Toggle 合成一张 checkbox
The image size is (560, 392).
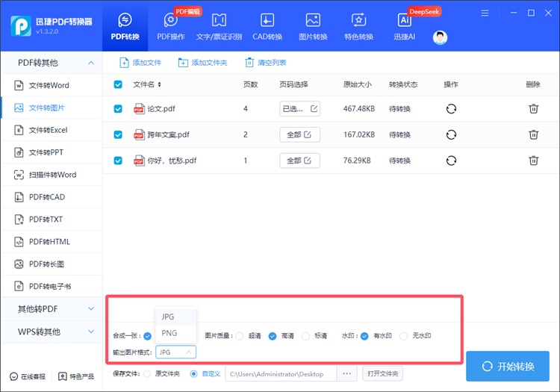pyautogui.click(x=148, y=336)
